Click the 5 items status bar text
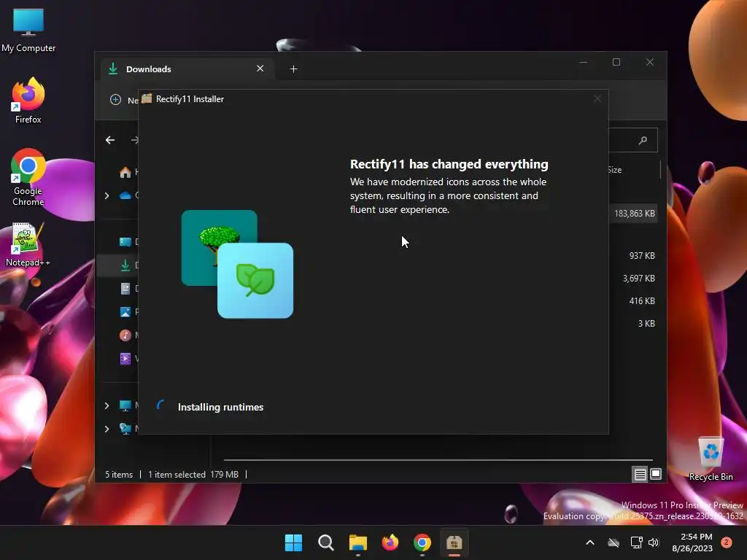The width and height of the screenshot is (747, 560). 119,474
